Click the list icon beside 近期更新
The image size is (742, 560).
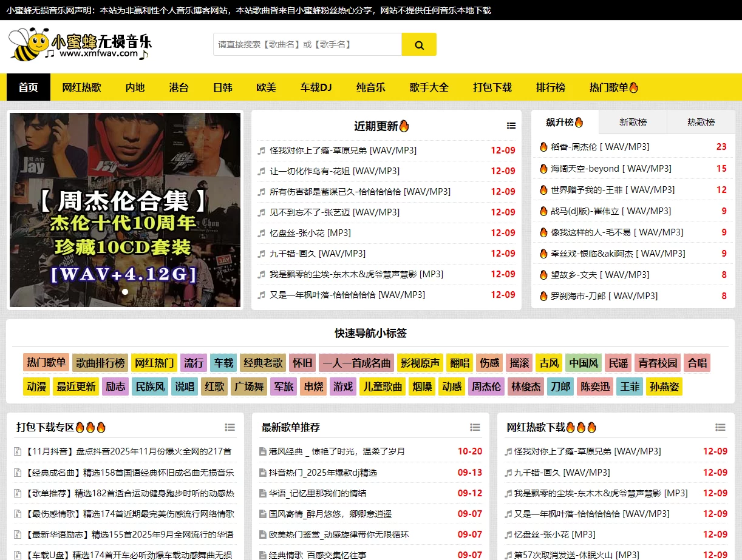coord(511,125)
